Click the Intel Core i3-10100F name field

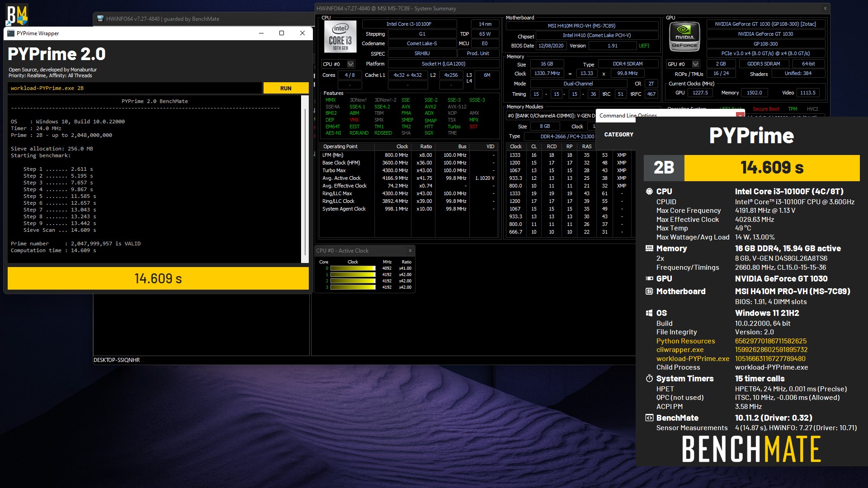click(409, 24)
